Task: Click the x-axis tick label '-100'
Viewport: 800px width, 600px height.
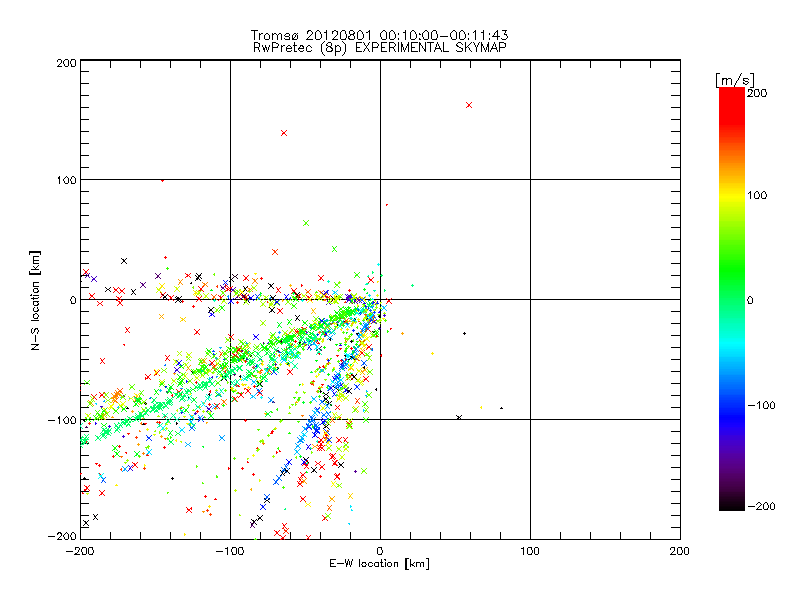Action: [x=230, y=551]
